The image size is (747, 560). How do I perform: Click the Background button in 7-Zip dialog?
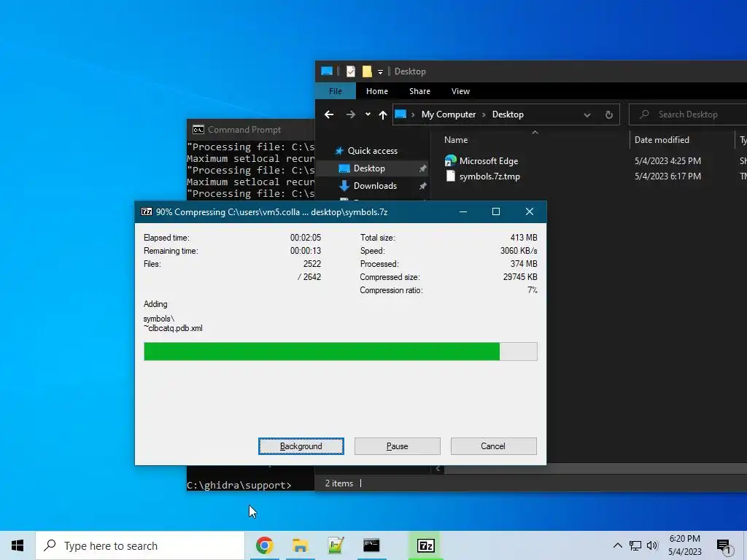pyautogui.click(x=301, y=446)
